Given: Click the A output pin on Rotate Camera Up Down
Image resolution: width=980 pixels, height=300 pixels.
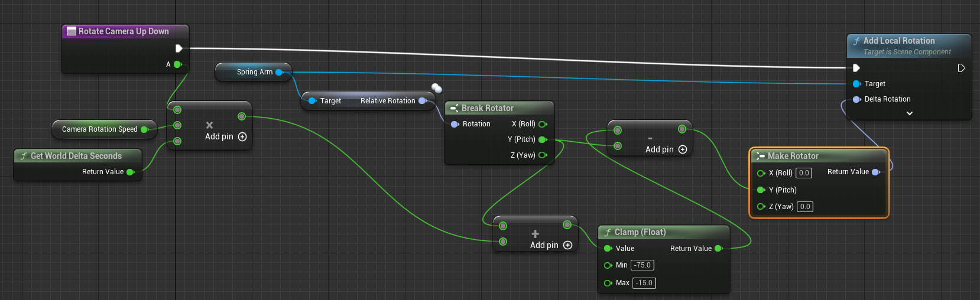Looking at the screenshot, I should 177,64.
